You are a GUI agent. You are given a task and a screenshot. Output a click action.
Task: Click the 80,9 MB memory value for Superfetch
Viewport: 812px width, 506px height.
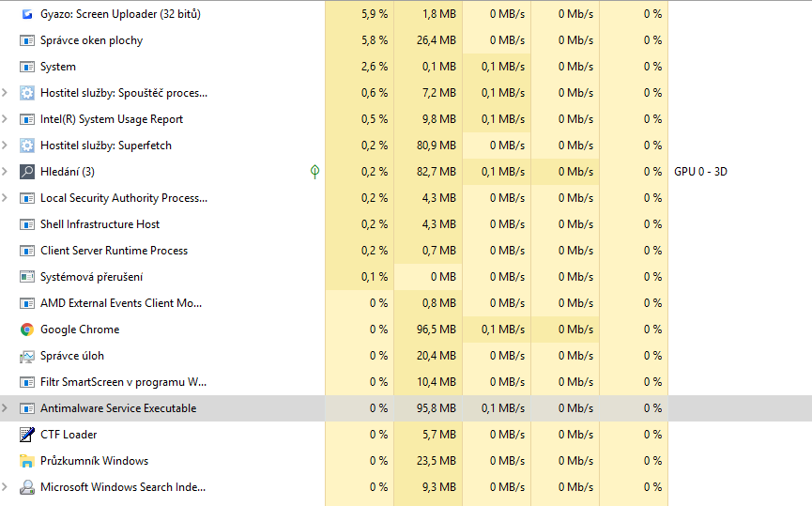click(436, 146)
